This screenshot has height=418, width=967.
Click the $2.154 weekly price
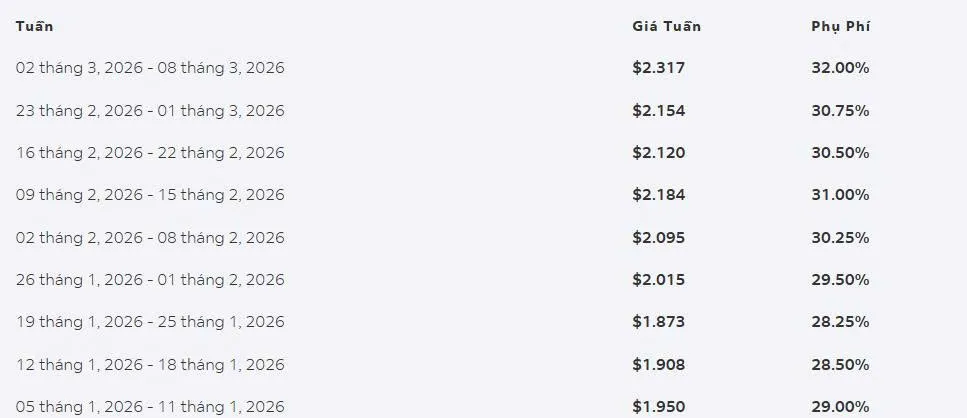tap(658, 110)
